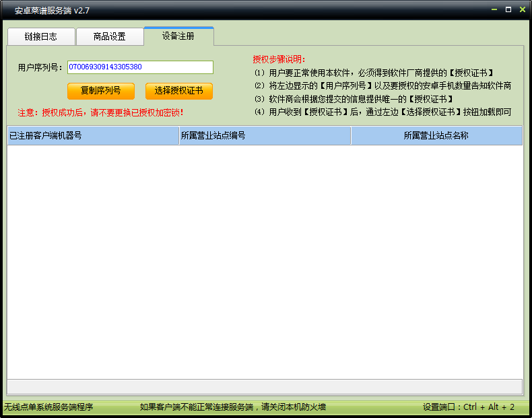Minimize the 安卓菜谱服务端 window
The width and height of the screenshot is (532, 418).
tap(494, 10)
